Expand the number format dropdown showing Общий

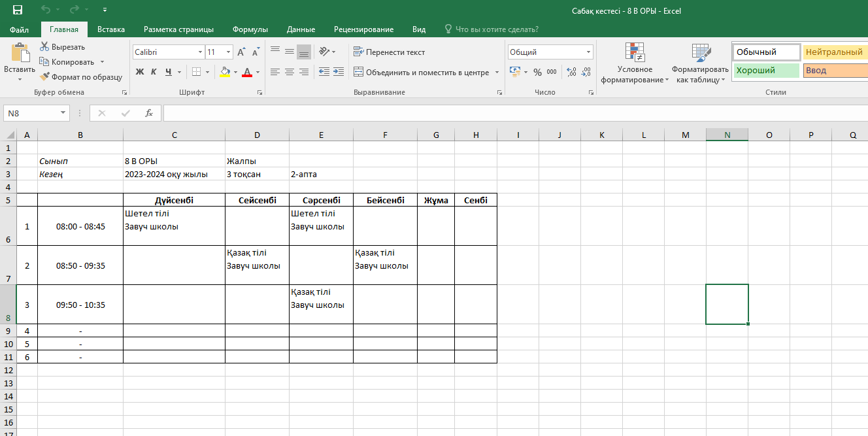[588, 52]
